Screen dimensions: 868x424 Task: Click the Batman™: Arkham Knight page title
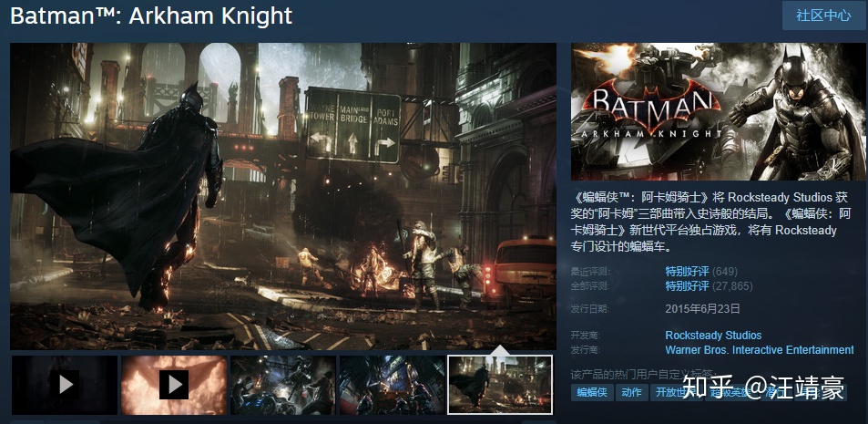pyautogui.click(x=151, y=16)
